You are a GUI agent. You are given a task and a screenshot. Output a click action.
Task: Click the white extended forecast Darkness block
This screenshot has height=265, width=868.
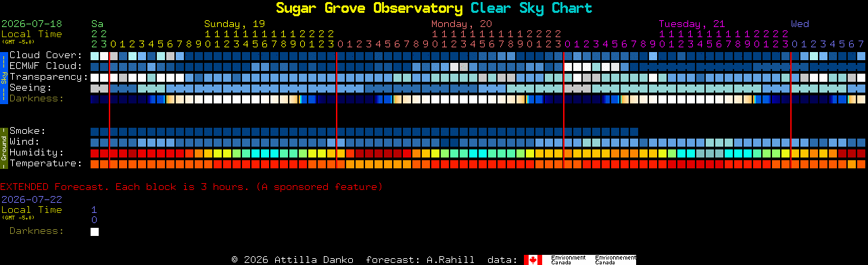(x=95, y=232)
